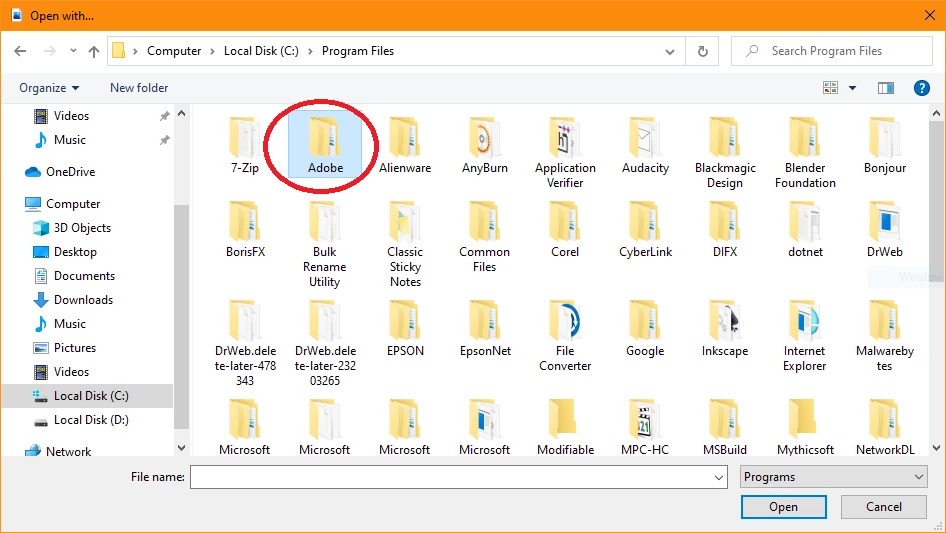This screenshot has height=533, width=946.
Task: Click the Search Program Files box
Action: click(831, 51)
